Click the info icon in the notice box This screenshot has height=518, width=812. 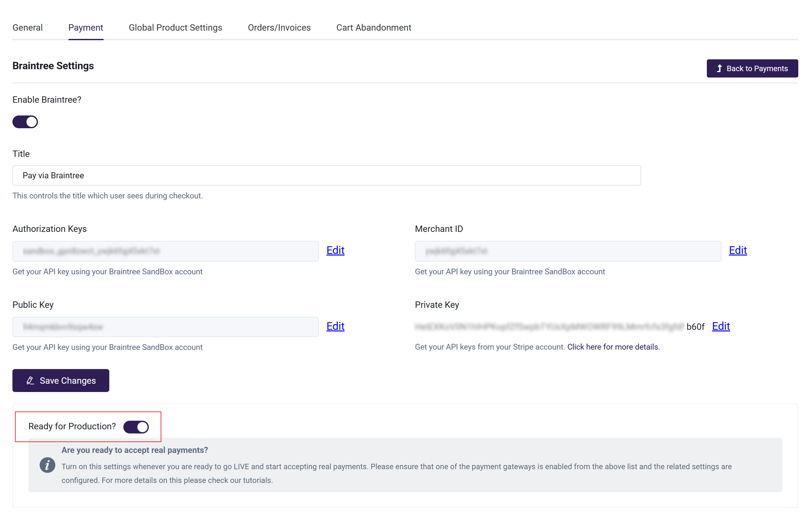pos(47,465)
